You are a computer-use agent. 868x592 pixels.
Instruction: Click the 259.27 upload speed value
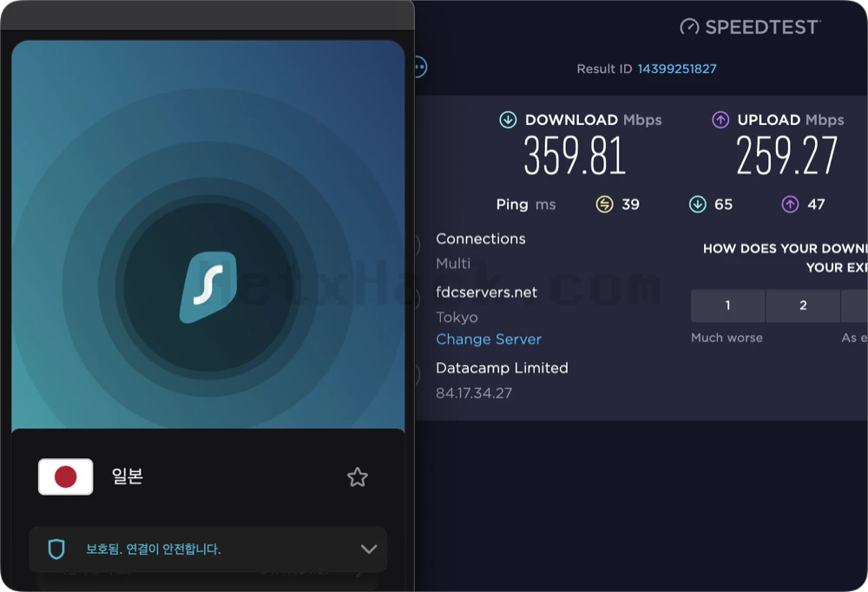786,156
